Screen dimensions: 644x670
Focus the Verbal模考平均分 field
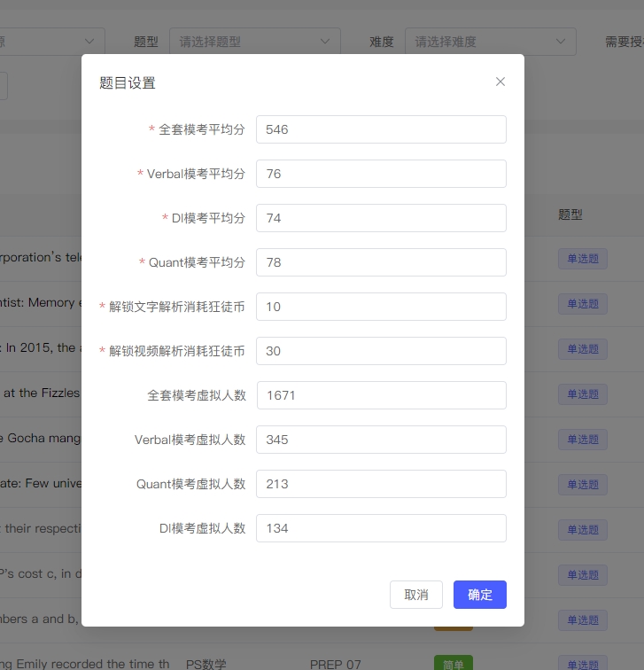pos(381,174)
